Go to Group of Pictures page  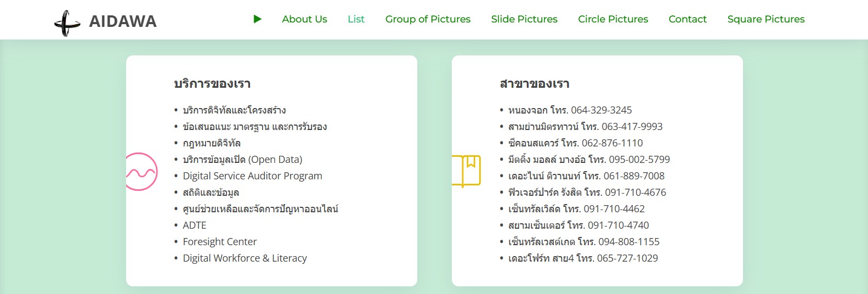428,19
